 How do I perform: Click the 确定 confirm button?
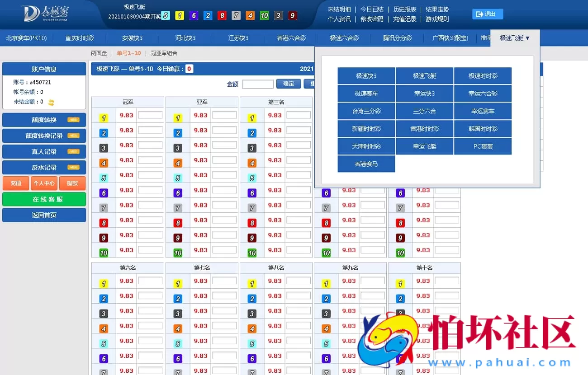[288, 84]
